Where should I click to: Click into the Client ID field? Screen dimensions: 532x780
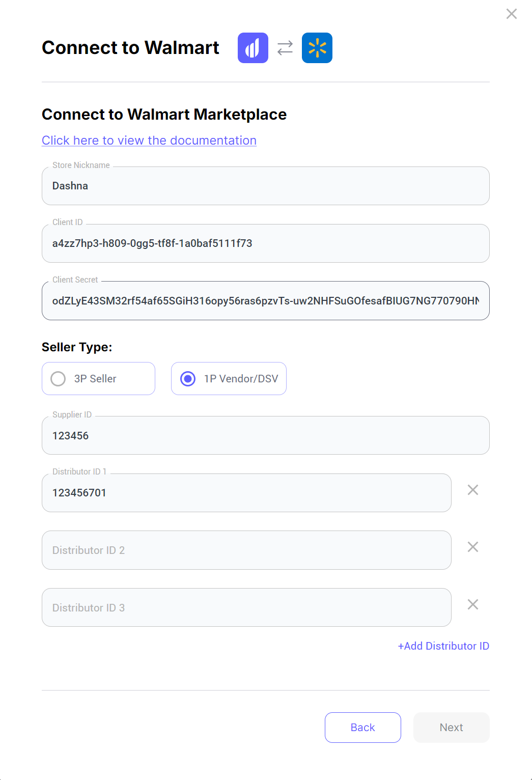pyautogui.click(x=265, y=244)
